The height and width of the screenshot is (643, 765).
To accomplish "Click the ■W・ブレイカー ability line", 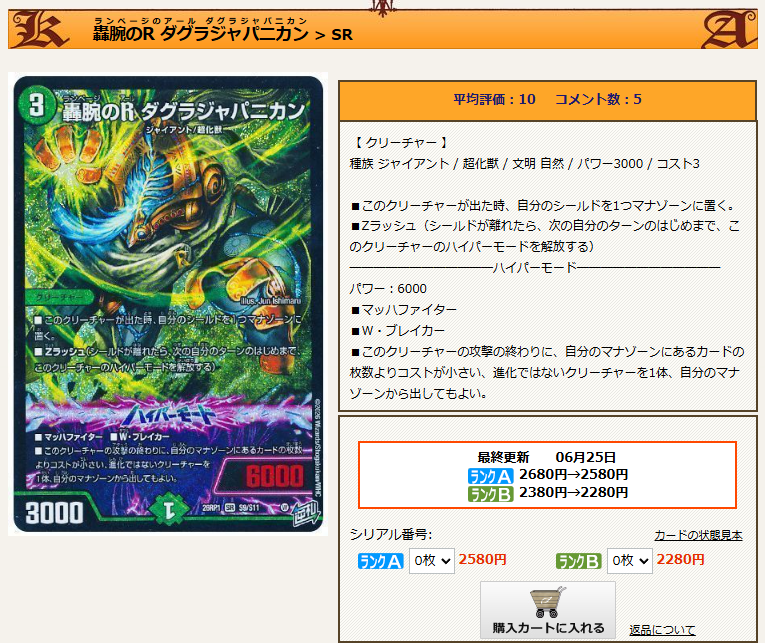I will 398,331.
